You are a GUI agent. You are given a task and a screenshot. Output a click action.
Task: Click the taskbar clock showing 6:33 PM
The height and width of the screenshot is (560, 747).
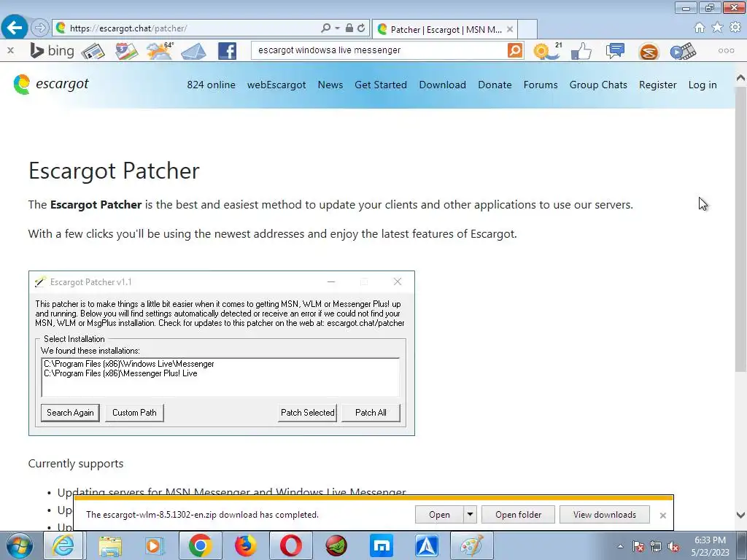point(710,546)
